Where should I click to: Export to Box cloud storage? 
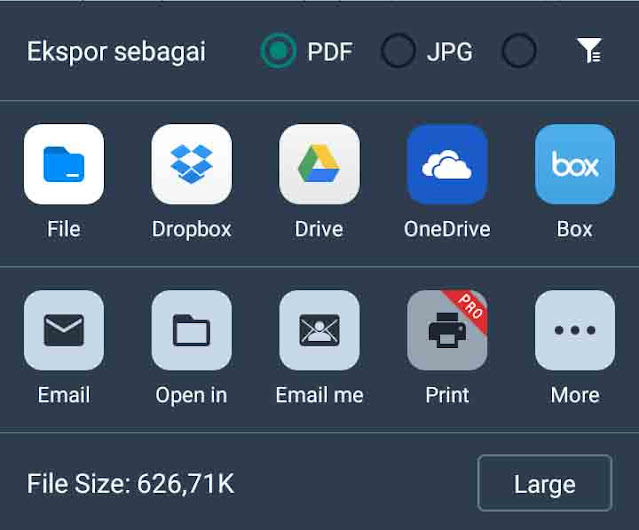(575, 164)
